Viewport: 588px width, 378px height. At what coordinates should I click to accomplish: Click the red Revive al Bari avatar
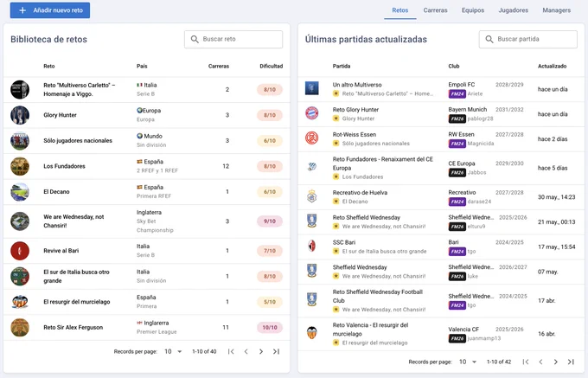(x=20, y=251)
